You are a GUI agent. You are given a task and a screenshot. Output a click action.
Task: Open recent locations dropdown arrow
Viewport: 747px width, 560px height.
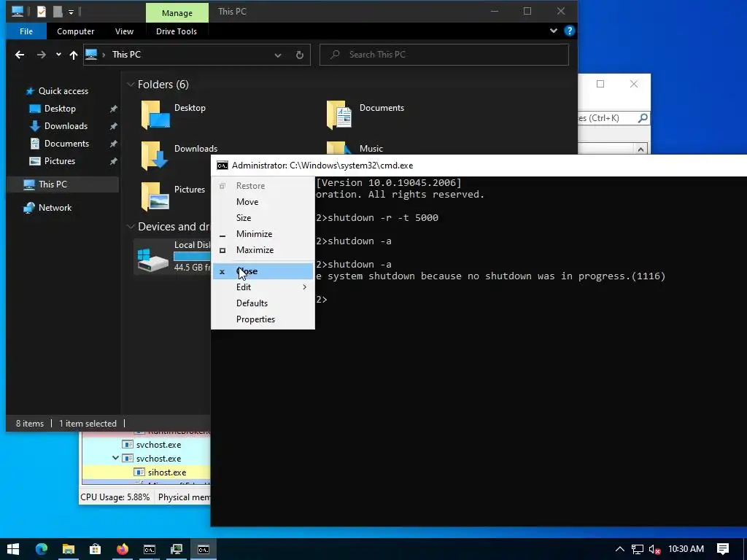[58, 55]
